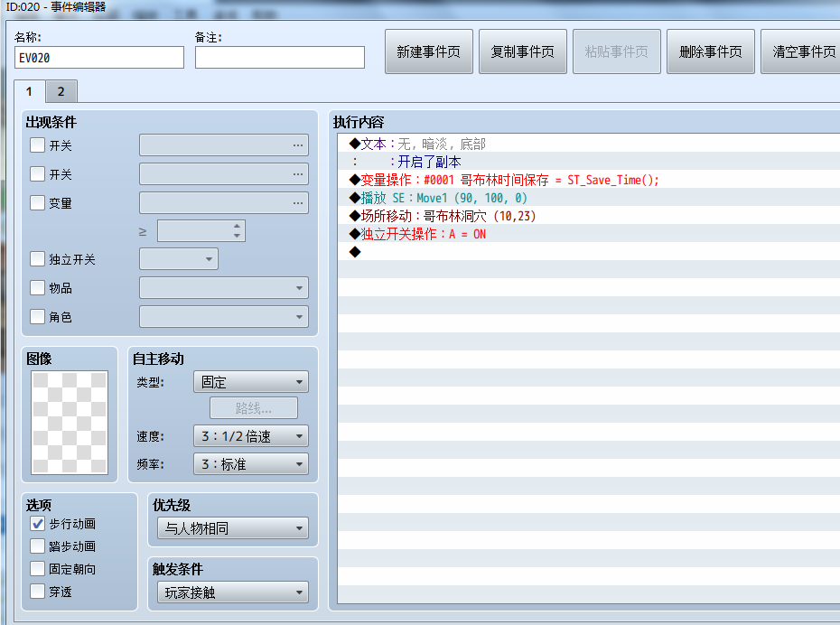The image size is (840, 625).
Task: Select the 播放 SE Move1 command line
Action: (x=589, y=198)
